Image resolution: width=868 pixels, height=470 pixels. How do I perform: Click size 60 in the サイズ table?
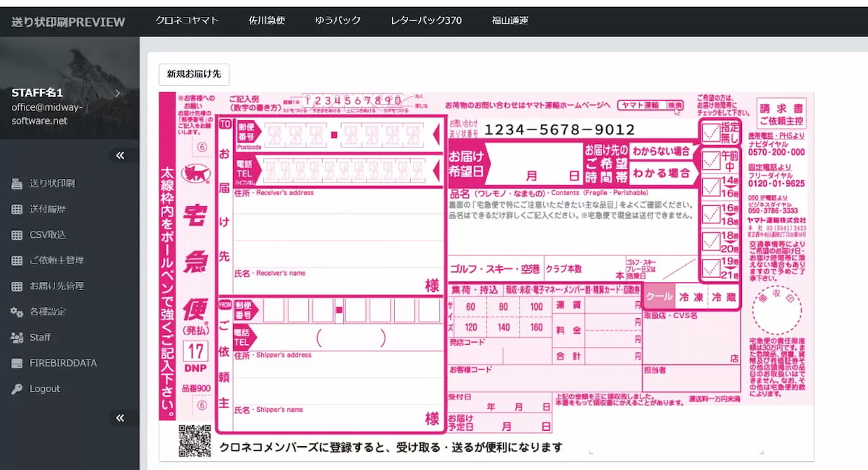(x=470, y=307)
